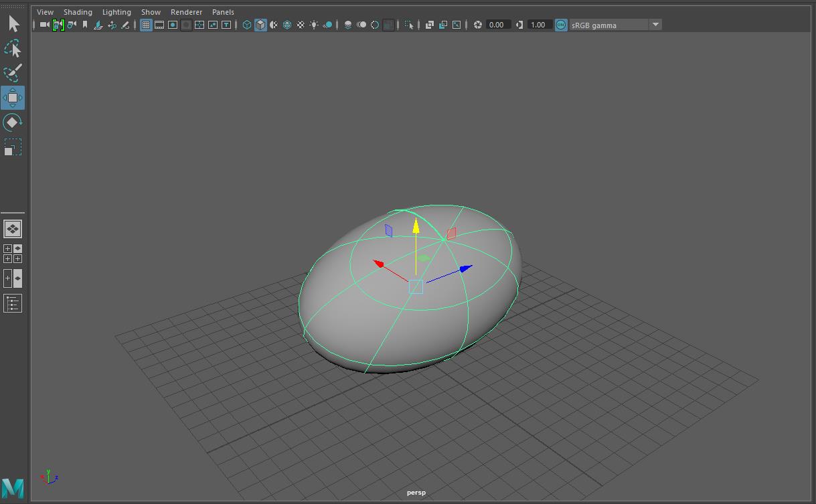Open the Show menu

click(151, 12)
